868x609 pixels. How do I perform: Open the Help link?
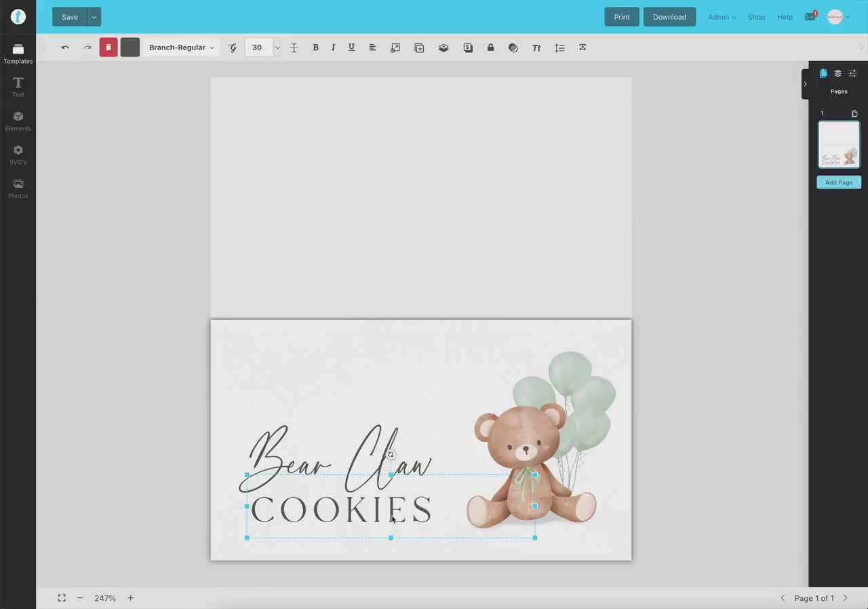785,17
